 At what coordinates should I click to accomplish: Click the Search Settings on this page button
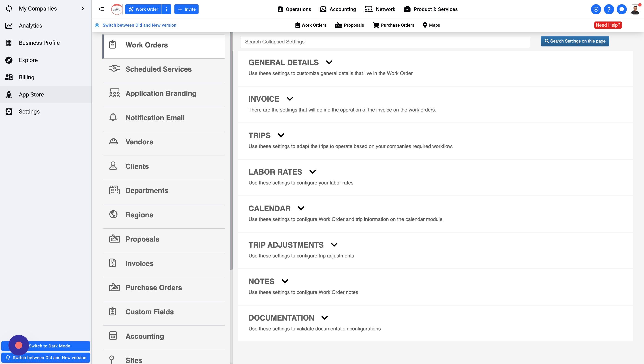coord(575,41)
